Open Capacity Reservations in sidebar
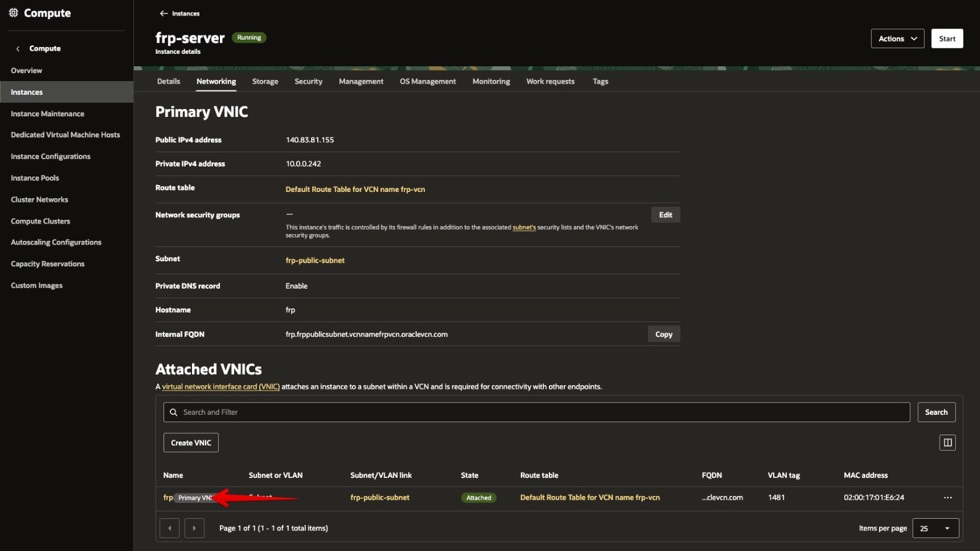The width and height of the screenshot is (980, 551). pos(48,264)
